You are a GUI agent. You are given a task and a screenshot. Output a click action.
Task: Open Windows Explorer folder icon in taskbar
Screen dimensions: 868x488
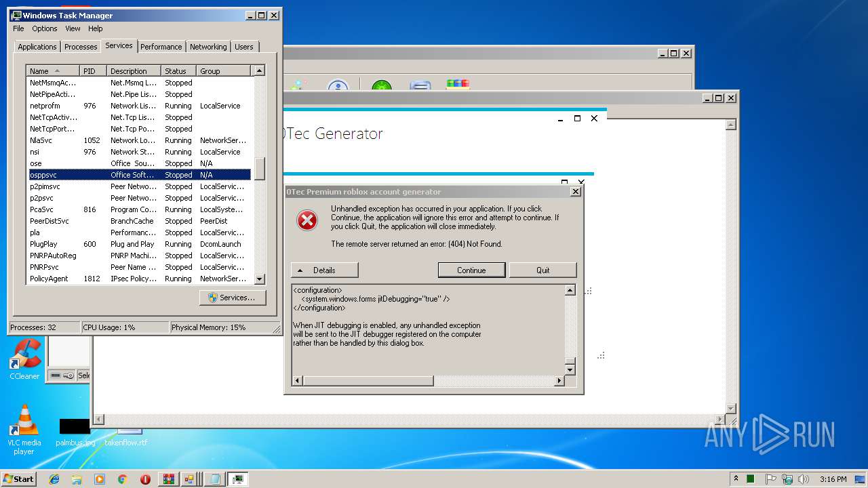pos(77,479)
